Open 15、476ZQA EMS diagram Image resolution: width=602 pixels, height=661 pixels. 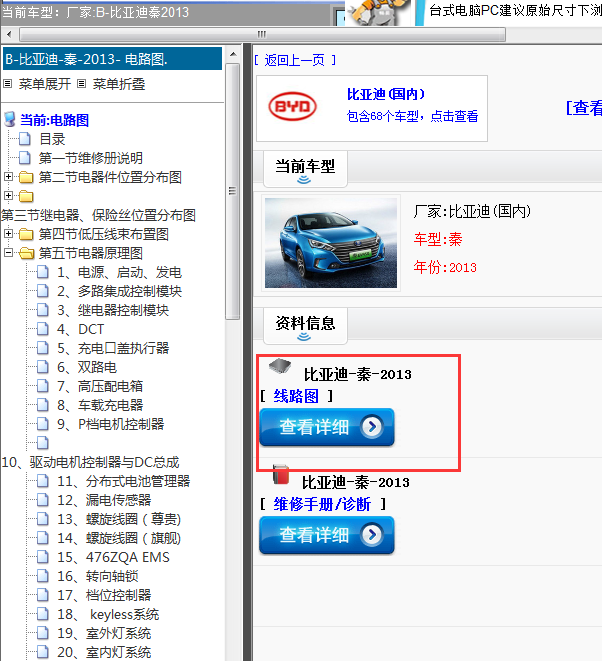(113, 557)
